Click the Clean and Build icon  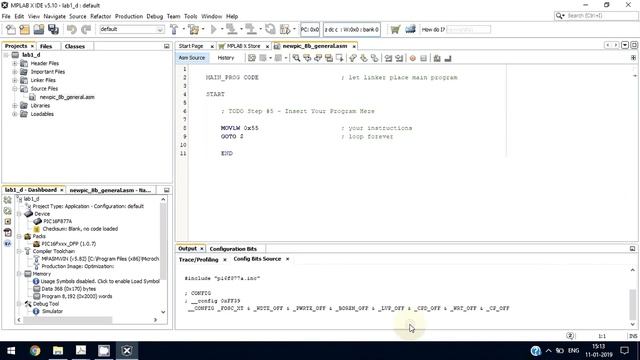click(194, 29)
